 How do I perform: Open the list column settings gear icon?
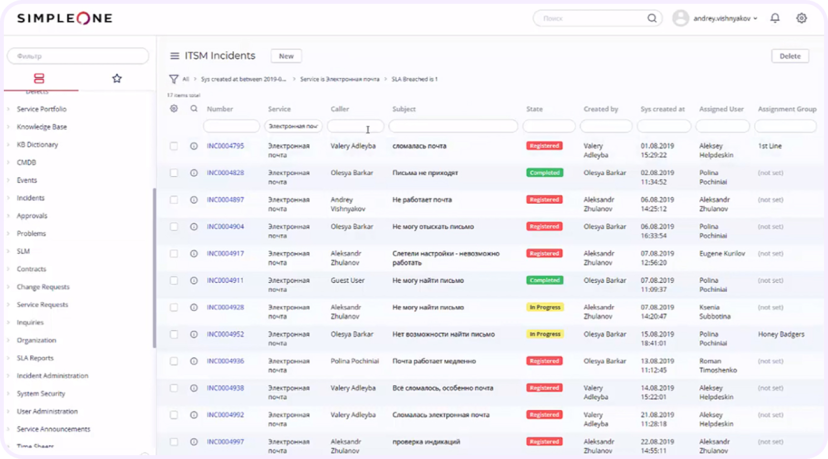(174, 108)
